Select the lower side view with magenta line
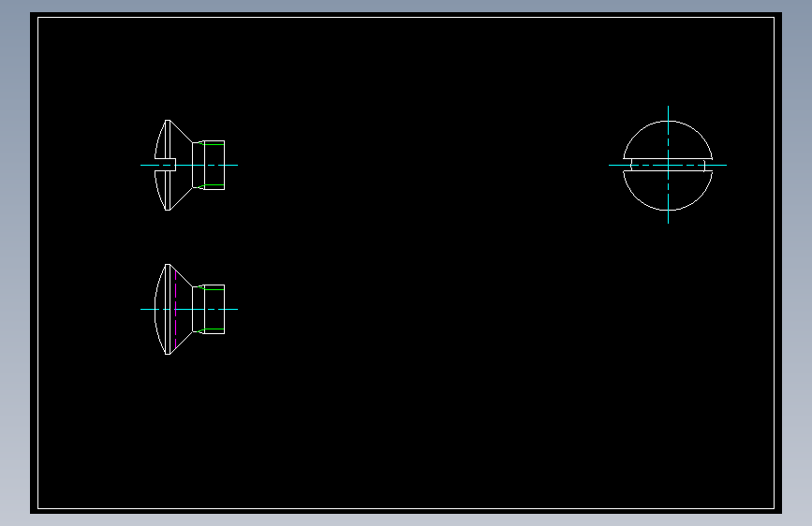The height and width of the screenshot is (526, 812). (x=189, y=309)
